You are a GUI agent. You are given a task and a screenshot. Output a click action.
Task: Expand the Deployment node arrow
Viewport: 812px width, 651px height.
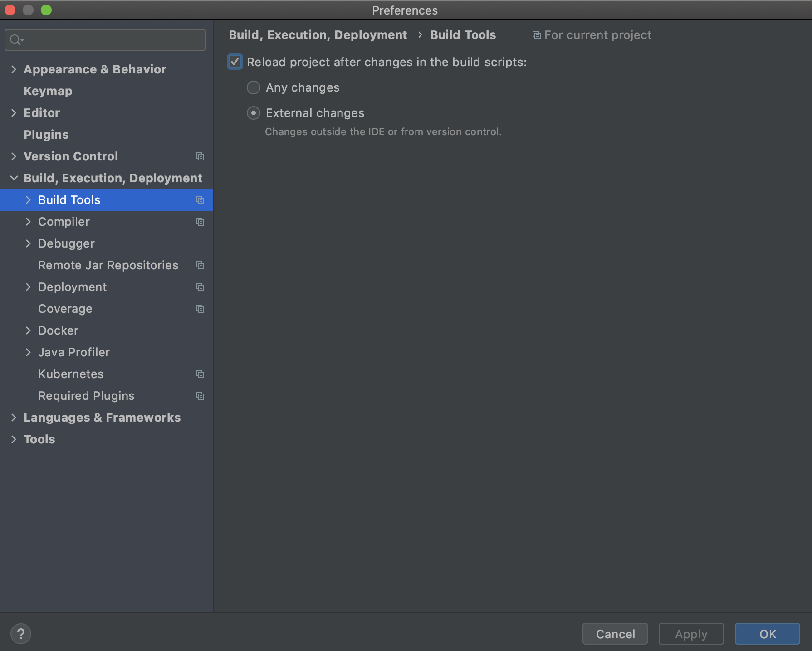pos(28,287)
